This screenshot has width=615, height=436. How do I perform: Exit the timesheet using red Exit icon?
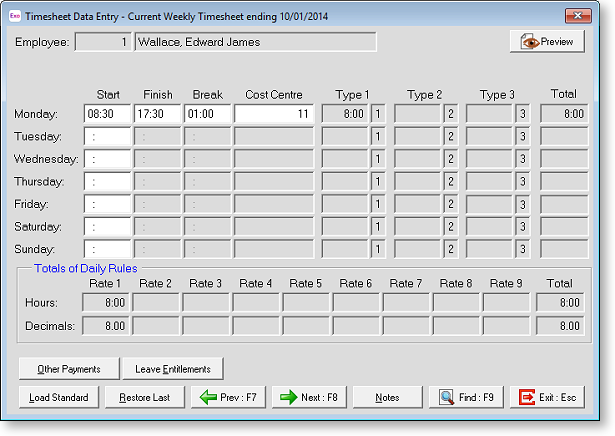[547, 397]
